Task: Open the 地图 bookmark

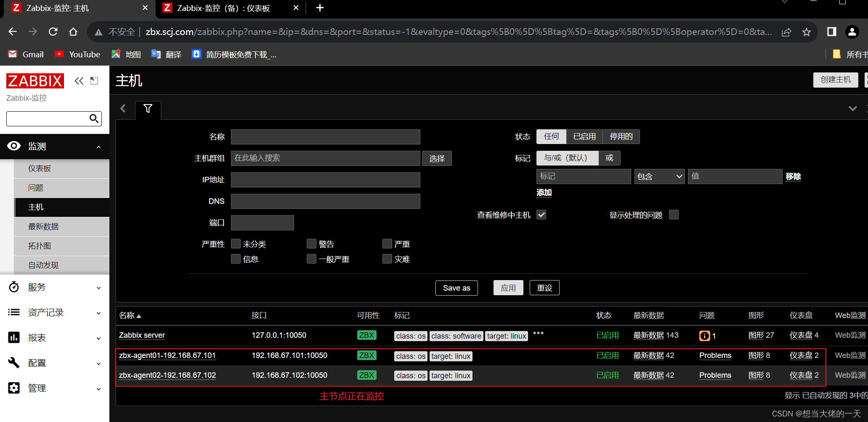Action: (126, 54)
